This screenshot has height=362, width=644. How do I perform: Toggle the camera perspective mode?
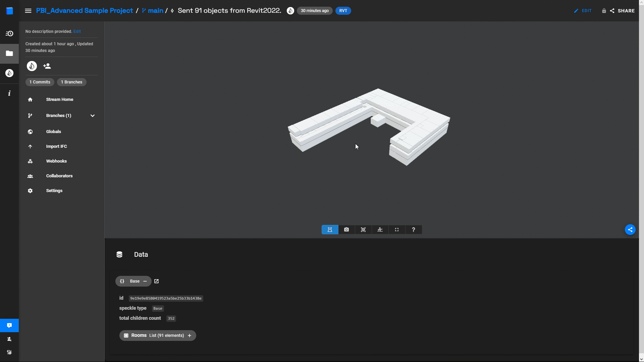(x=330, y=229)
